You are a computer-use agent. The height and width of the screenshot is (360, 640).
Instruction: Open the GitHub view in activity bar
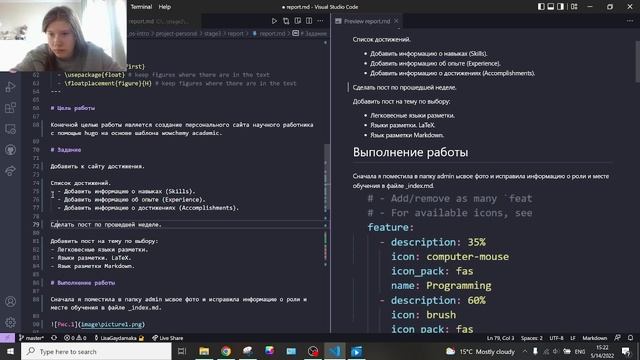tap(10, 150)
